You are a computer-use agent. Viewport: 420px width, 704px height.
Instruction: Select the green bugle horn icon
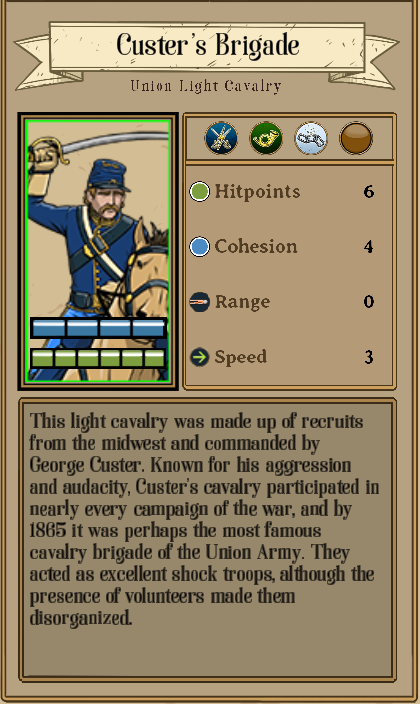pos(266,138)
